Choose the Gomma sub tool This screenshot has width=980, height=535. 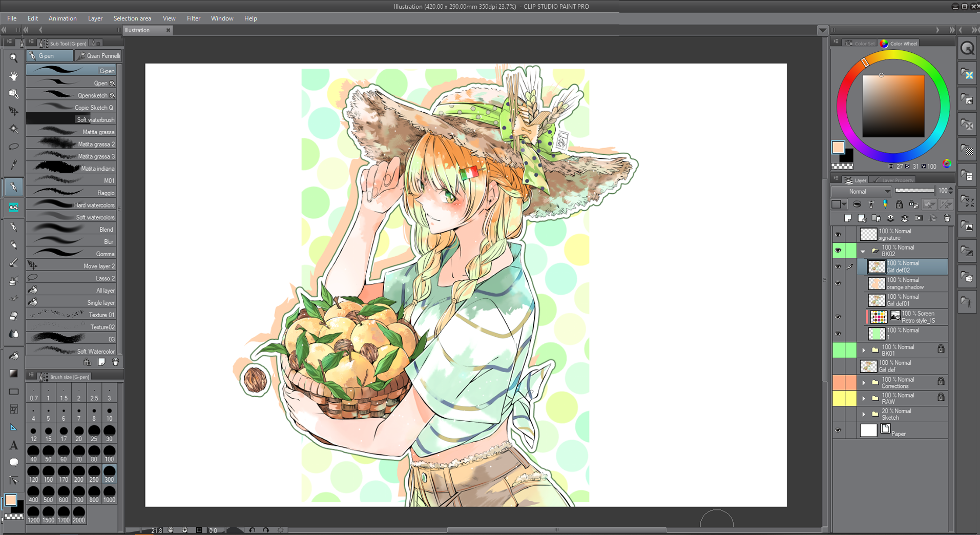tap(71, 254)
